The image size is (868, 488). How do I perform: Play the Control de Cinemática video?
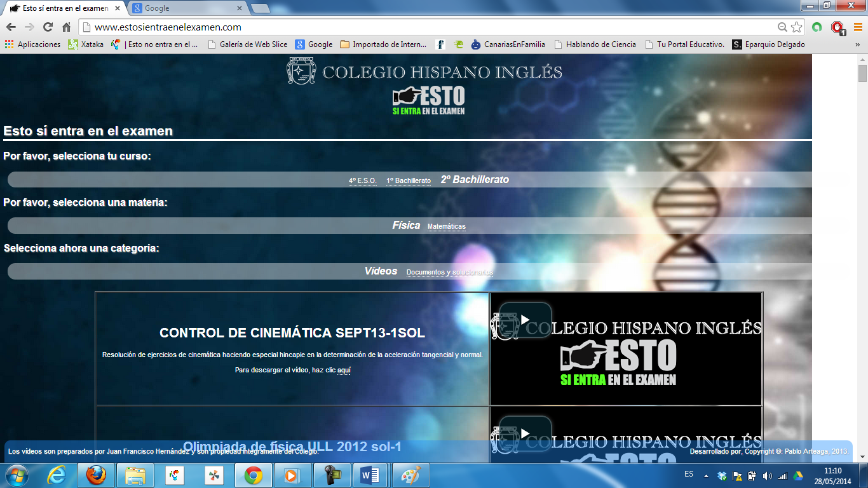click(525, 320)
